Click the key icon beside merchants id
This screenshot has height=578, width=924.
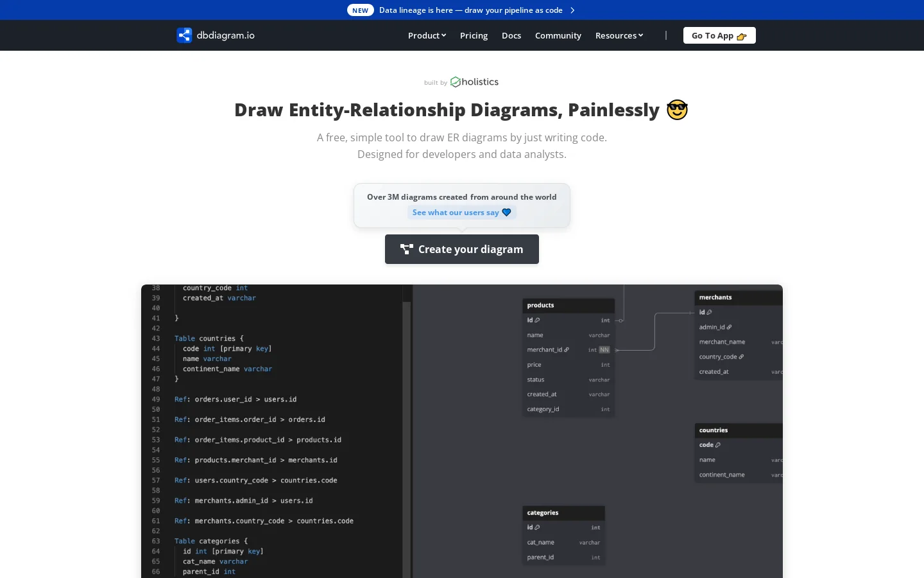[x=709, y=312]
